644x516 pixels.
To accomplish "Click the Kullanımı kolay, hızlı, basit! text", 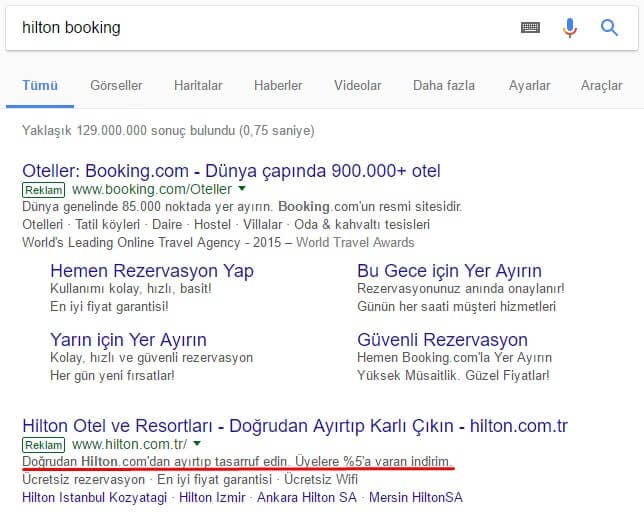I will click(131, 288).
